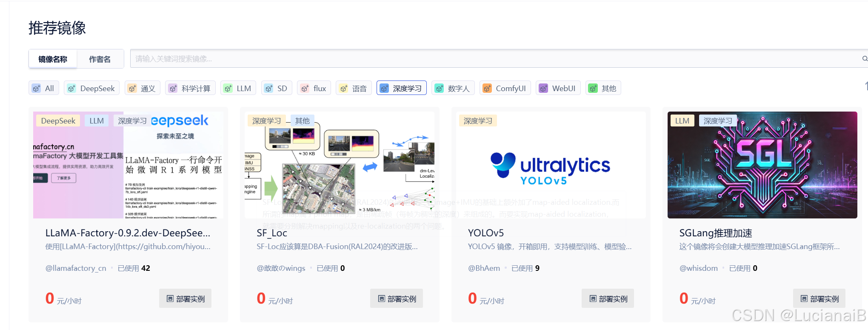This screenshot has width=868, height=330.
Task: Click the SGLang框架 description text
Action: point(759,247)
